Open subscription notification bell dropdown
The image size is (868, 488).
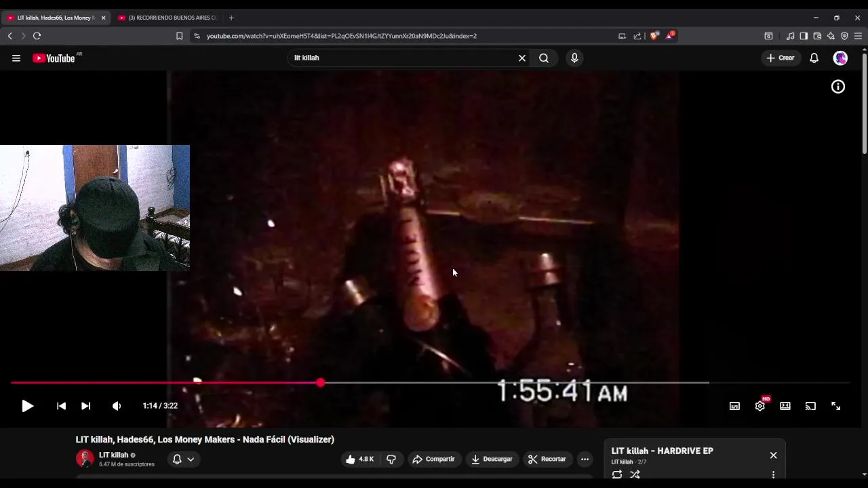(183, 459)
